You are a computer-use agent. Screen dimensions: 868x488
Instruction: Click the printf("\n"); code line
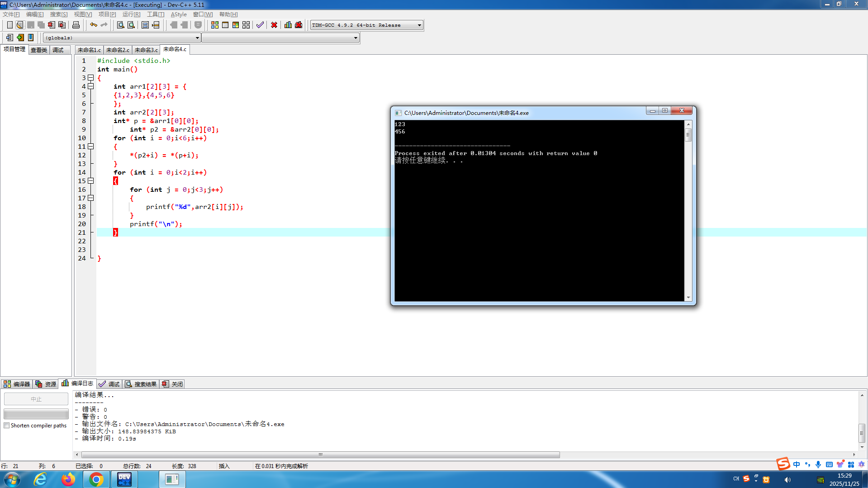156,224
